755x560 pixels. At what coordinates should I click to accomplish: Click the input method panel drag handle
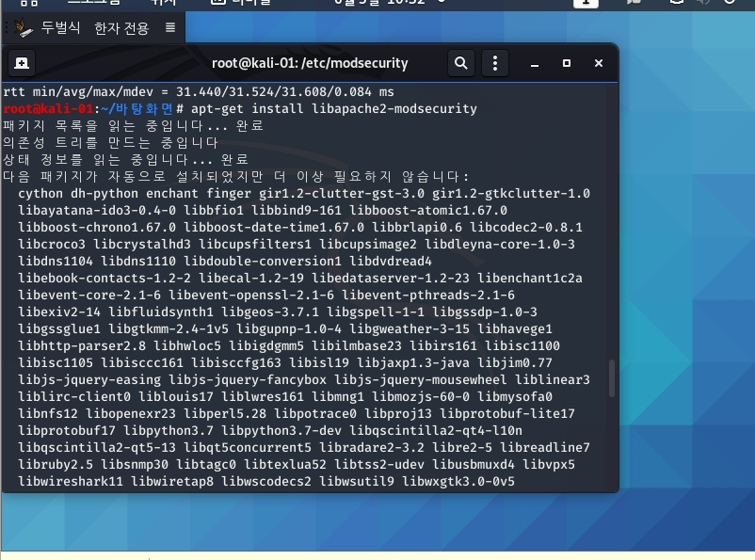click(6, 27)
